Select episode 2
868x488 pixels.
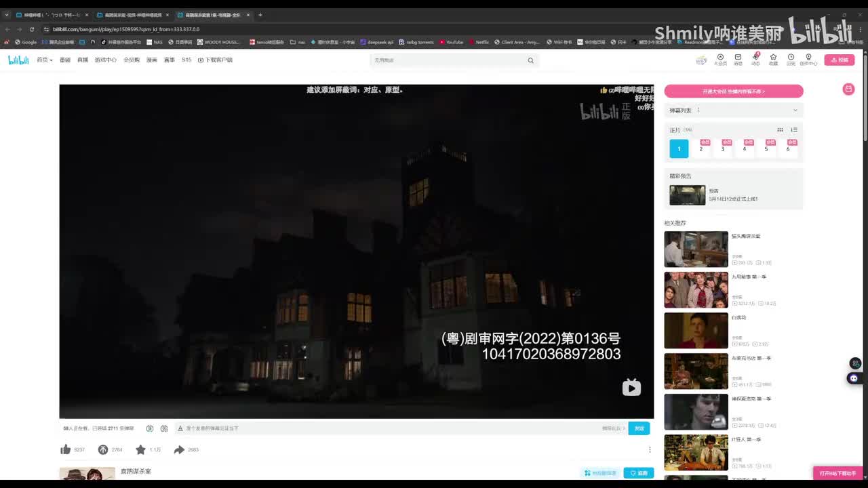tap(701, 148)
